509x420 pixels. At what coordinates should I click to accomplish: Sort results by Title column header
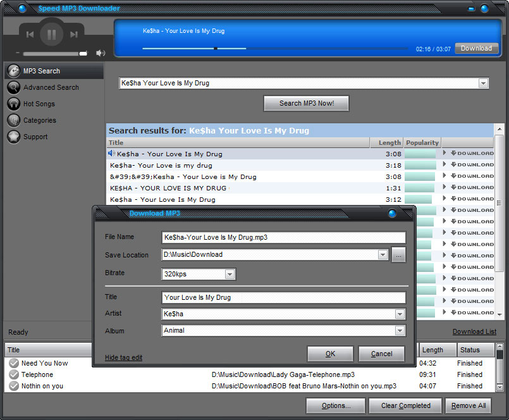pos(238,142)
